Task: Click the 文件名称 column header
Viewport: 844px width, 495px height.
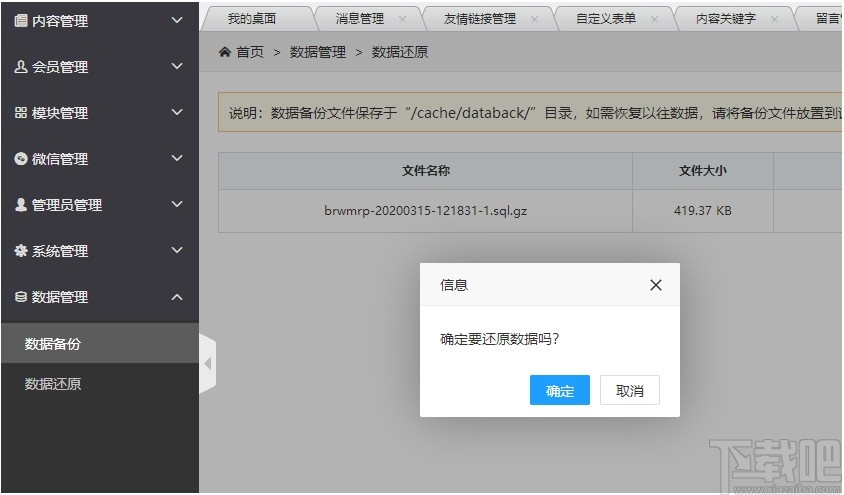Action: [426, 171]
